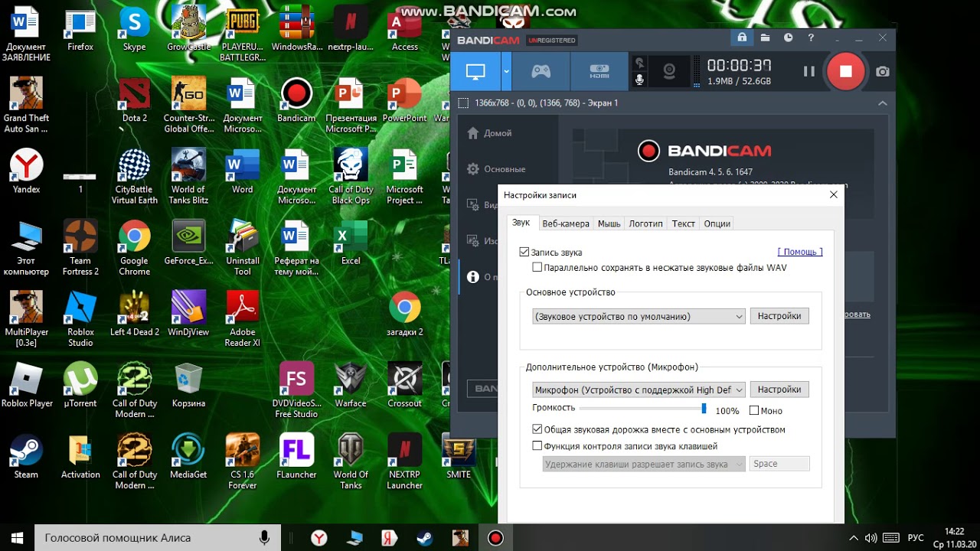Select the Google Chrome desktop shortcut
980x551 pixels.
[134, 248]
